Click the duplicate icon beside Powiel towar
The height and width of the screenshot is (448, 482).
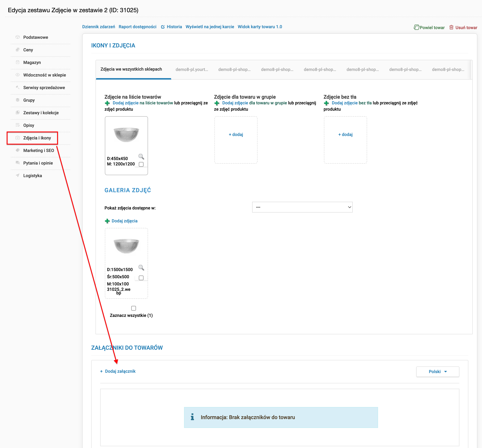pyautogui.click(x=416, y=27)
